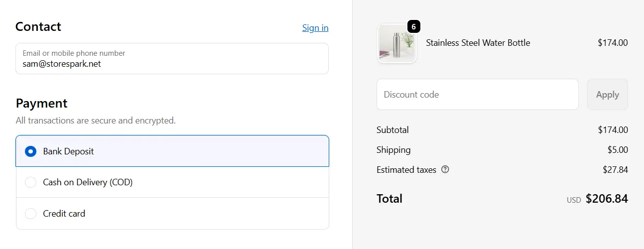Click the Estimated taxes help icon

tap(445, 169)
